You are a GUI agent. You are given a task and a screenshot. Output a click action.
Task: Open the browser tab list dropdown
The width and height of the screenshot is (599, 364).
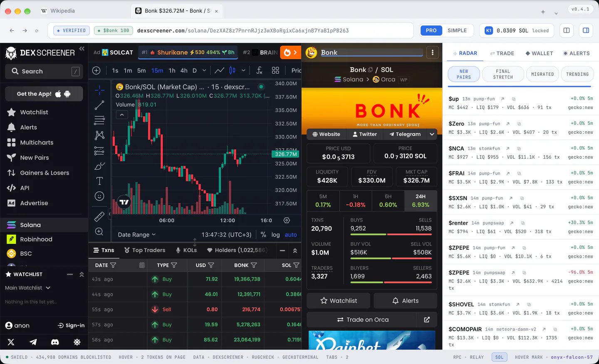(556, 12)
